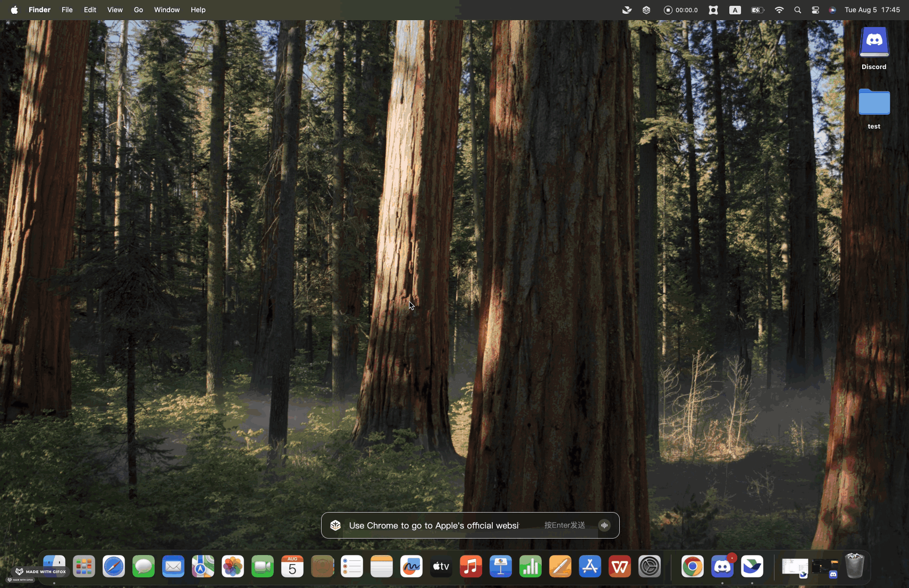909x588 pixels.
Task: Click the voice waveform button in the chat bar
Action: (x=604, y=525)
